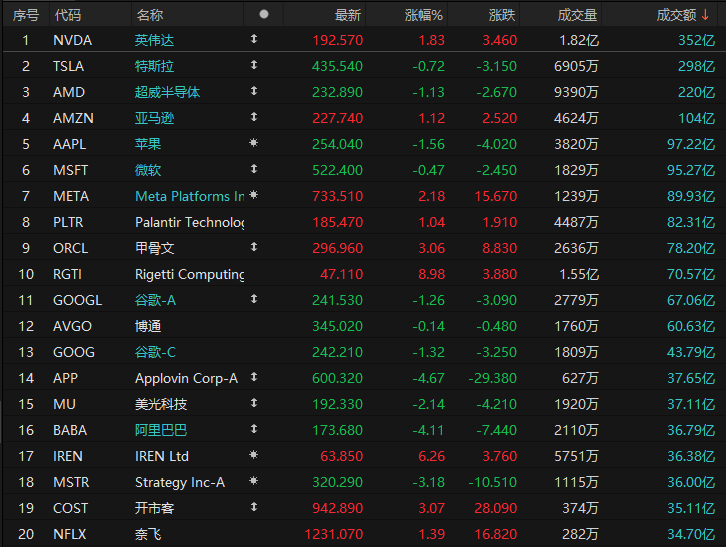Viewport: 726px width, 547px height.
Task: Click the up-down marker icon in AMD row
Action: tap(254, 91)
